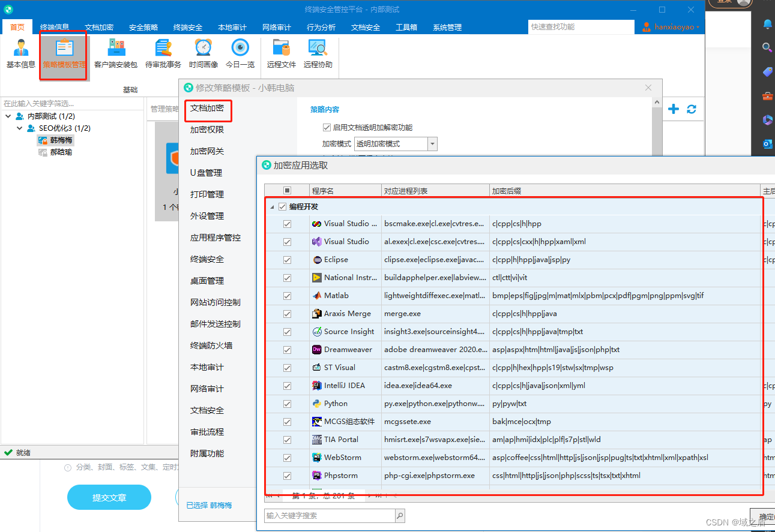Select 郝晗瑜 in the terminal tree
Image resolution: width=775 pixels, height=532 pixels.
click(61, 152)
